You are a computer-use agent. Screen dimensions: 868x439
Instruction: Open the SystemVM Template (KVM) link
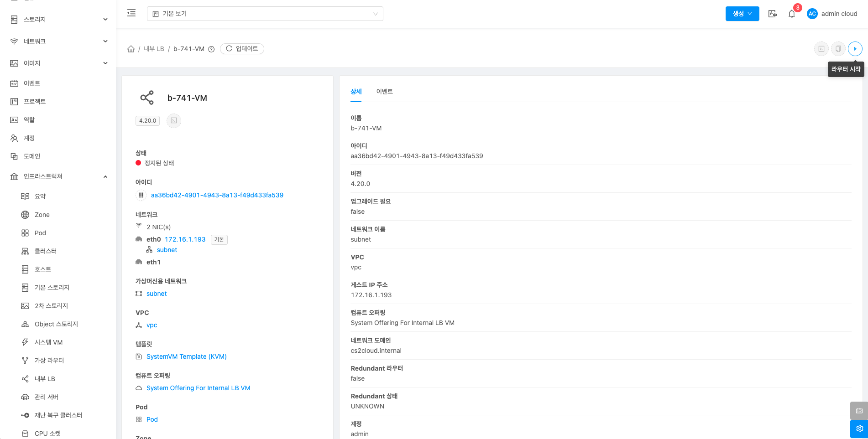point(186,356)
